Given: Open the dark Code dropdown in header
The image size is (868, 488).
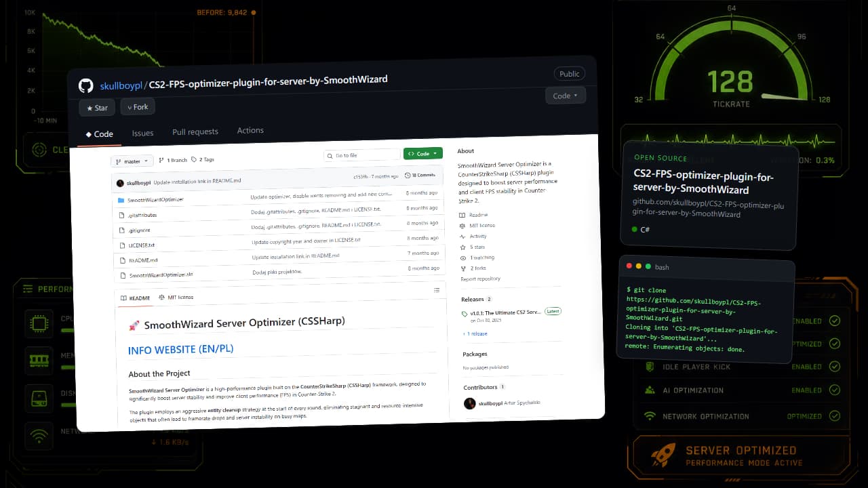Looking at the screenshot, I should [565, 96].
